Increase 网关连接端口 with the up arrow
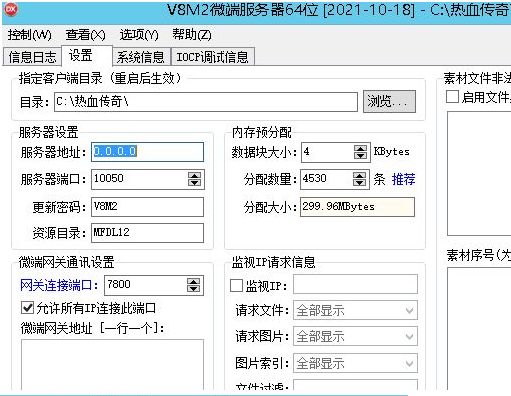 pos(194,281)
